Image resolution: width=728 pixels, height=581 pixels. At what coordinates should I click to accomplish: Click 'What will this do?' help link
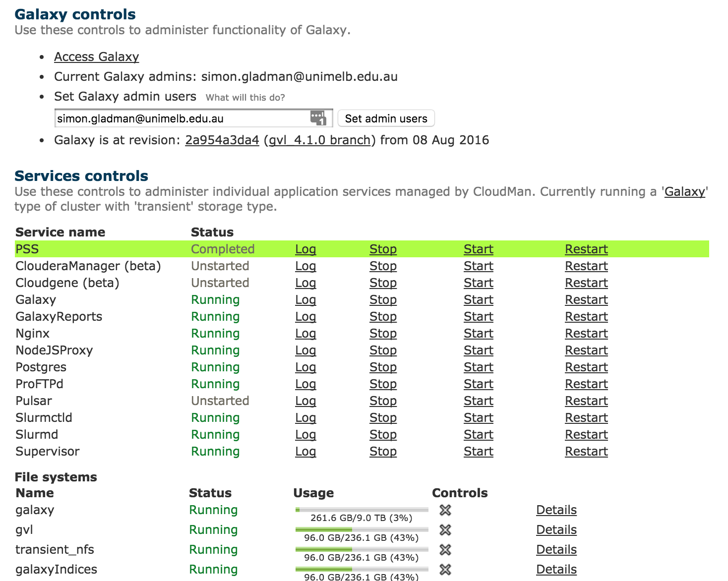coord(245,98)
